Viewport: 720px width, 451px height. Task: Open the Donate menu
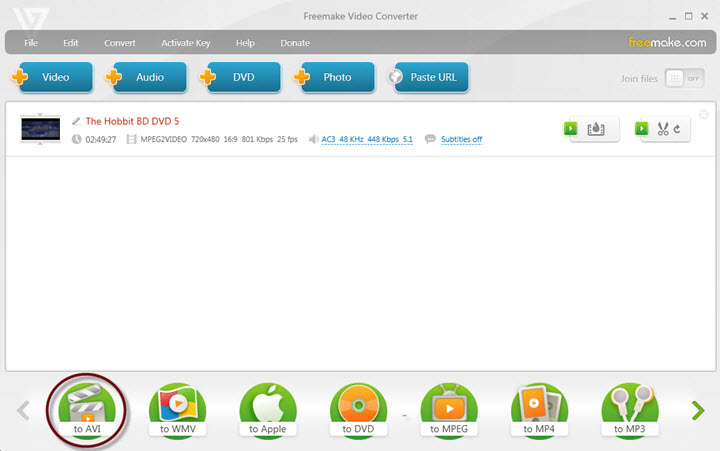pos(295,43)
